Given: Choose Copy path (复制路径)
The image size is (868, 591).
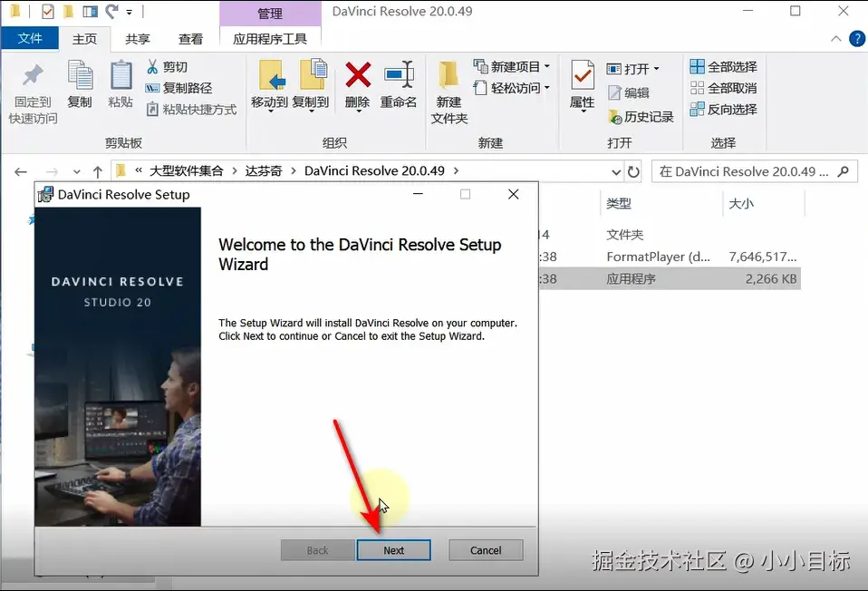Looking at the screenshot, I should pyautogui.click(x=178, y=88).
